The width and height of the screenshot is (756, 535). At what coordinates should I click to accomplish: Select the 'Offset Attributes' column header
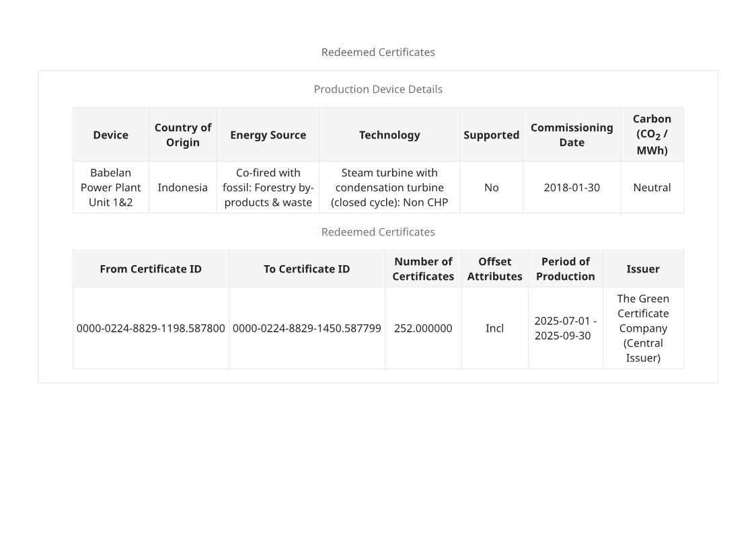pyautogui.click(x=494, y=269)
